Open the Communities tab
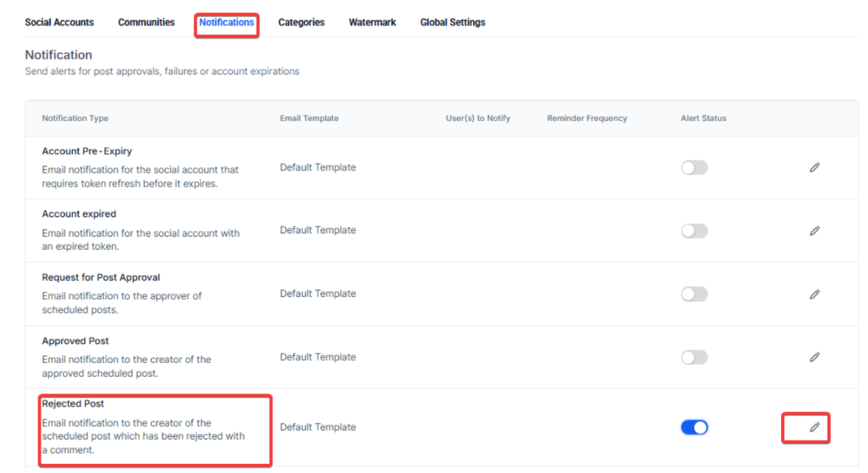The height and width of the screenshot is (473, 868). (x=146, y=22)
